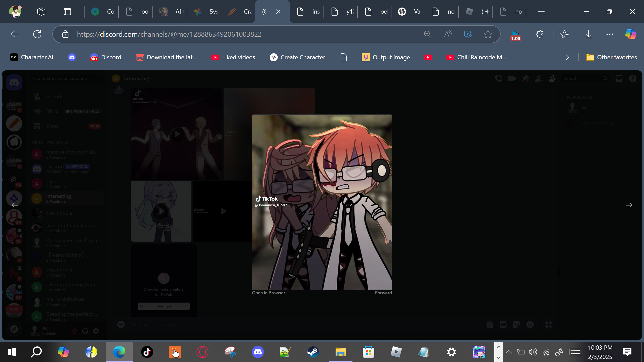Open the Liked videos bookmark
Viewport: 644px width, 362px height.
233,57
